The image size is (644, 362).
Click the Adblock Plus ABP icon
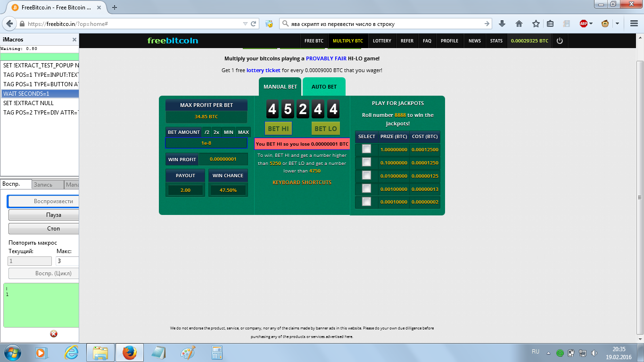[584, 24]
